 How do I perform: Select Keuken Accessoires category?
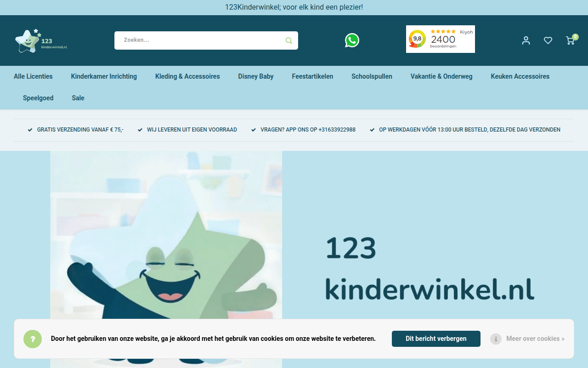click(520, 76)
